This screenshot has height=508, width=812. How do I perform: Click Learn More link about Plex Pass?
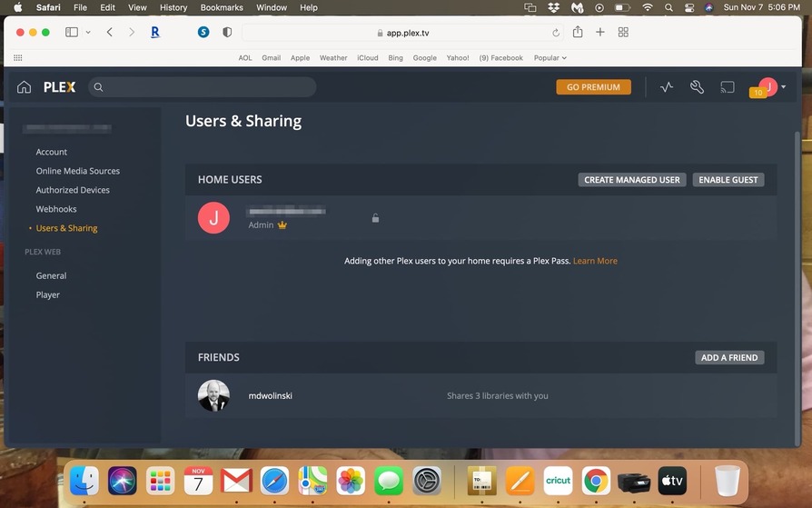pos(595,261)
